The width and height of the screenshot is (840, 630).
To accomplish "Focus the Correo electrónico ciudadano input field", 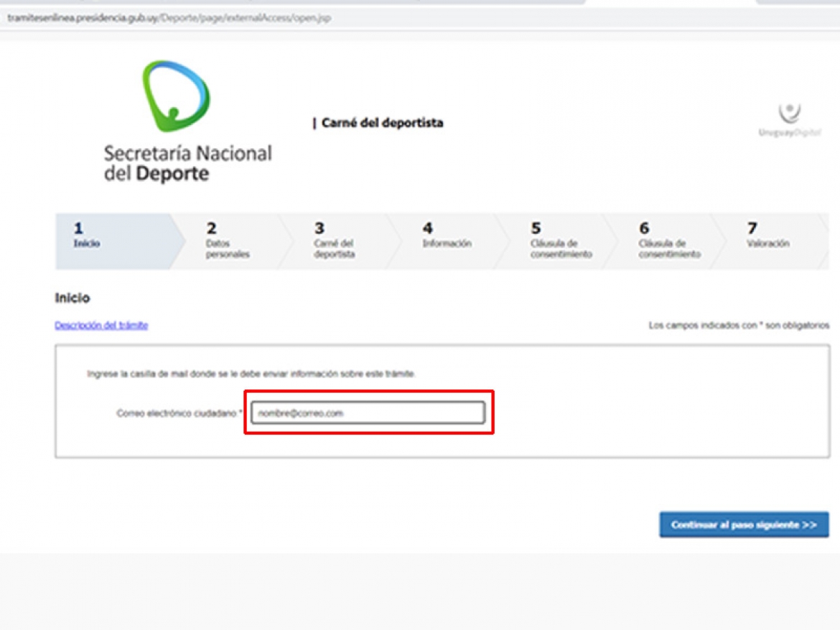I will pos(368,413).
